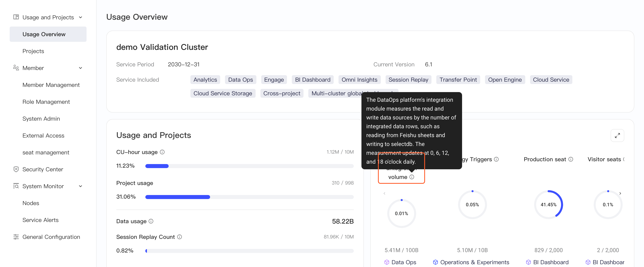The width and height of the screenshot is (644, 267).
Task: Click the info icon next to volume
Action: pos(412,177)
